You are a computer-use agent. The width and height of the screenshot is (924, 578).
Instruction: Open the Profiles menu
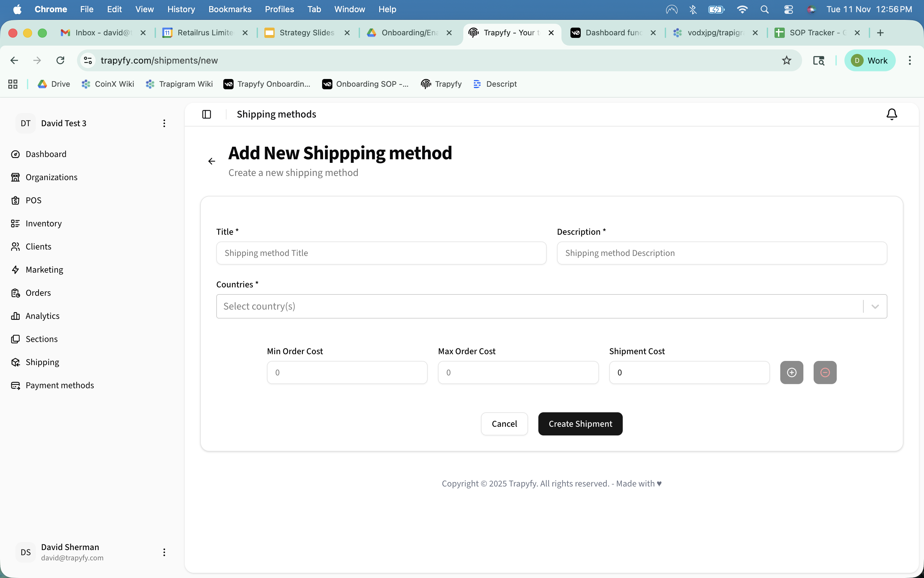(x=279, y=9)
